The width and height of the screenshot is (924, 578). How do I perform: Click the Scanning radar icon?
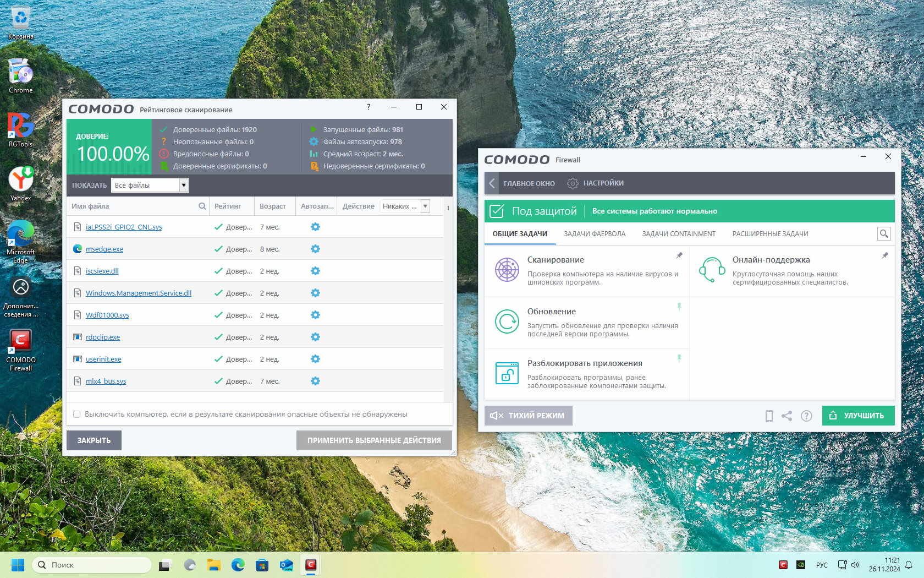(x=507, y=270)
